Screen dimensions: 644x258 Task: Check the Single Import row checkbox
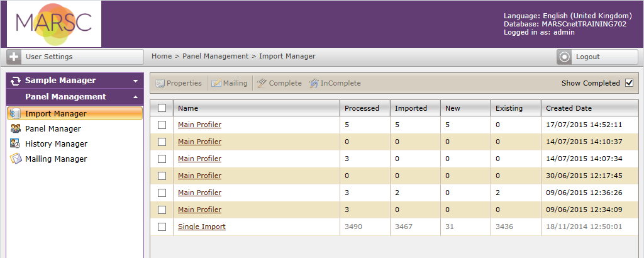(162, 227)
